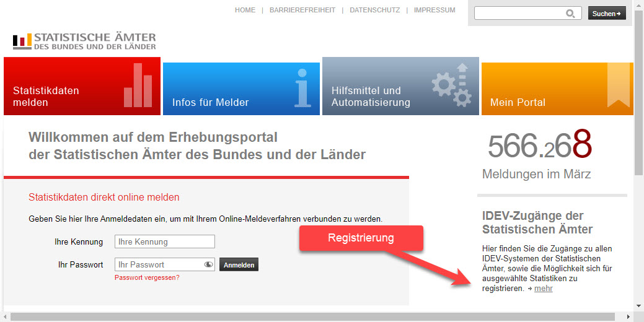
Task: Focus the Ihr Passwort field
Action: coord(165,264)
